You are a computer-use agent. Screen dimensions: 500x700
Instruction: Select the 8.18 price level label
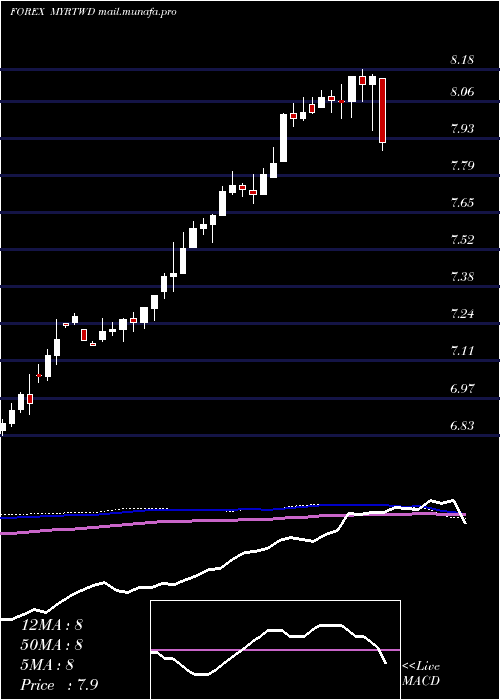click(x=462, y=60)
